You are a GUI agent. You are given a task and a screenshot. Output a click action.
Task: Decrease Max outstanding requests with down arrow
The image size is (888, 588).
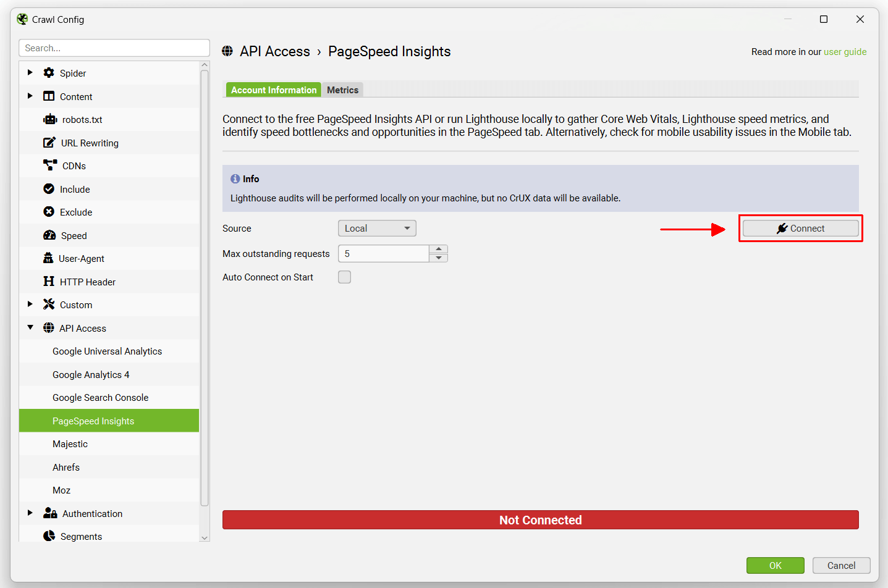(439, 258)
